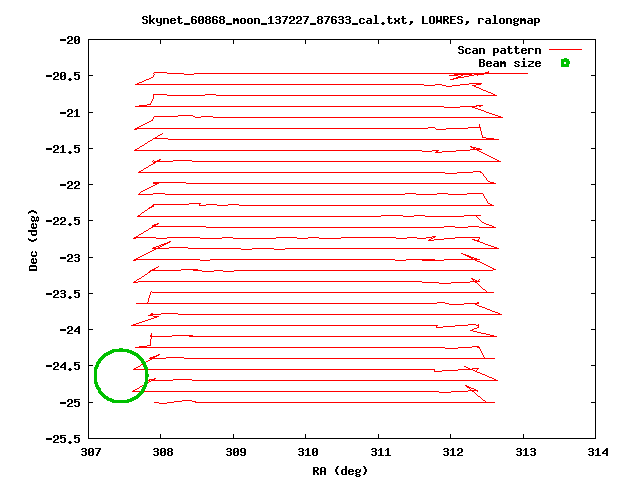Screen dimensions: 640x480
Task: Click the large green beam circle
Action: coord(121,376)
